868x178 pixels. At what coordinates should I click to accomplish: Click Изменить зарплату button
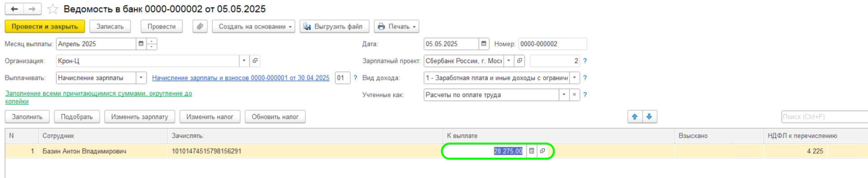point(140,117)
